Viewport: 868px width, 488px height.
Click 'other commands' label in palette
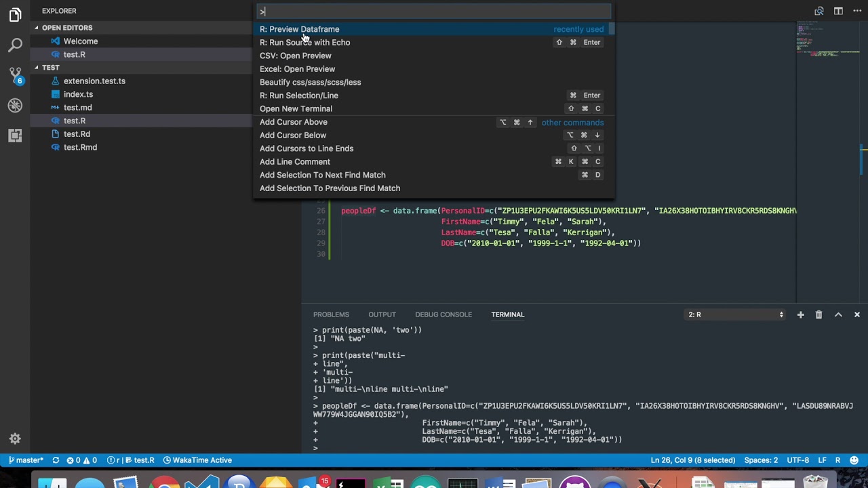tap(572, 123)
